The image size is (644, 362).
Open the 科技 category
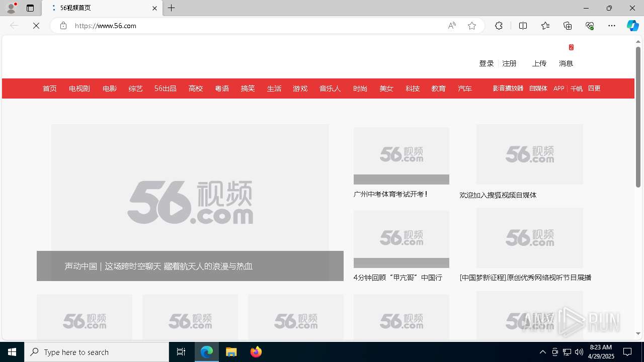pyautogui.click(x=413, y=88)
